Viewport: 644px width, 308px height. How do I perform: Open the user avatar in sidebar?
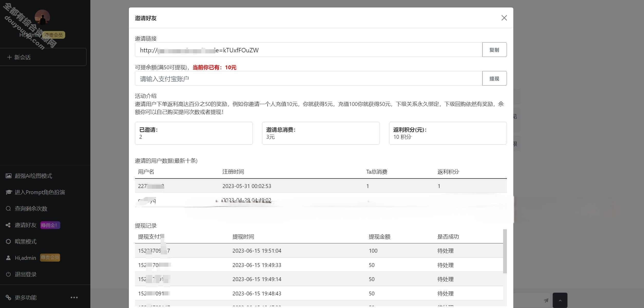42,17
